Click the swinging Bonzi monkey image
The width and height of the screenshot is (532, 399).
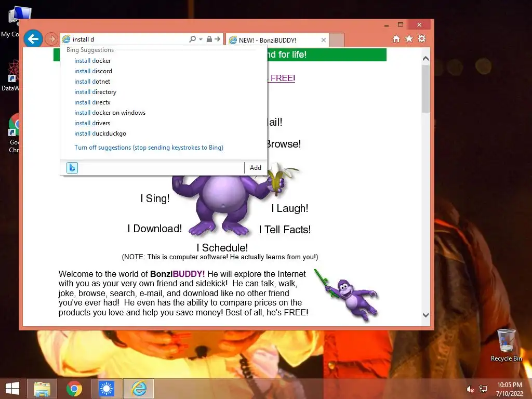pyautogui.click(x=347, y=295)
